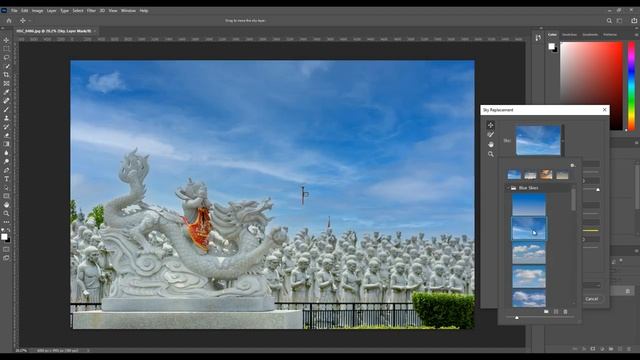Click the sky list scrollbar

[573, 200]
